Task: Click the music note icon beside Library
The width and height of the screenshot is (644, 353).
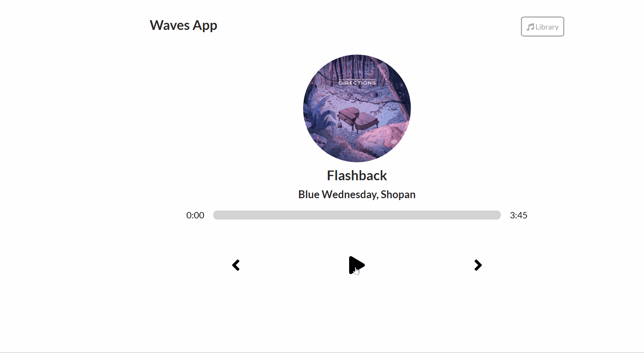Action: (530, 27)
